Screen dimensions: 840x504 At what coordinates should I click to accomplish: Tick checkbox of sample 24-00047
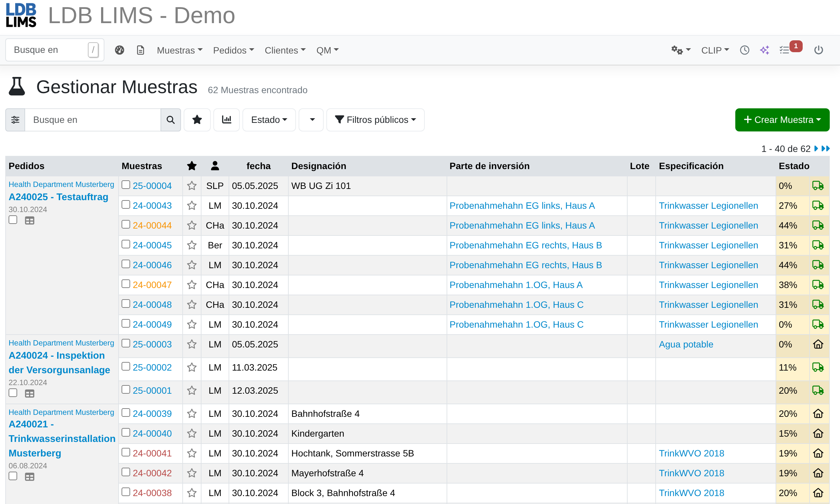[x=126, y=284]
